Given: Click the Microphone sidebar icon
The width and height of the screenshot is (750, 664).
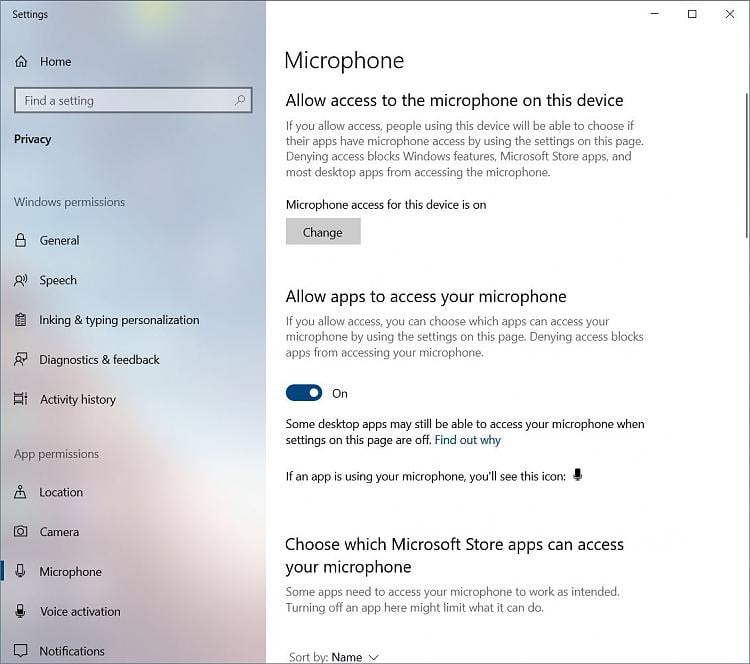Looking at the screenshot, I should [x=20, y=571].
